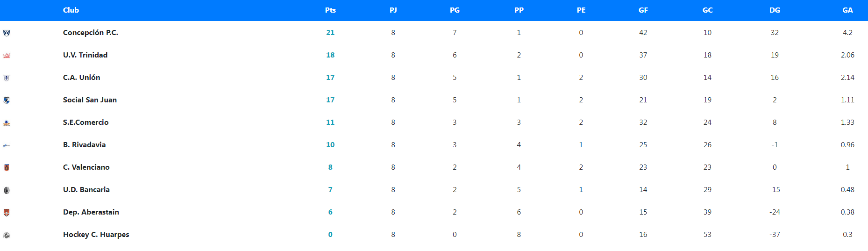
Task: Click the U.V. Trinidad club crest icon
Action: [x=7, y=56]
